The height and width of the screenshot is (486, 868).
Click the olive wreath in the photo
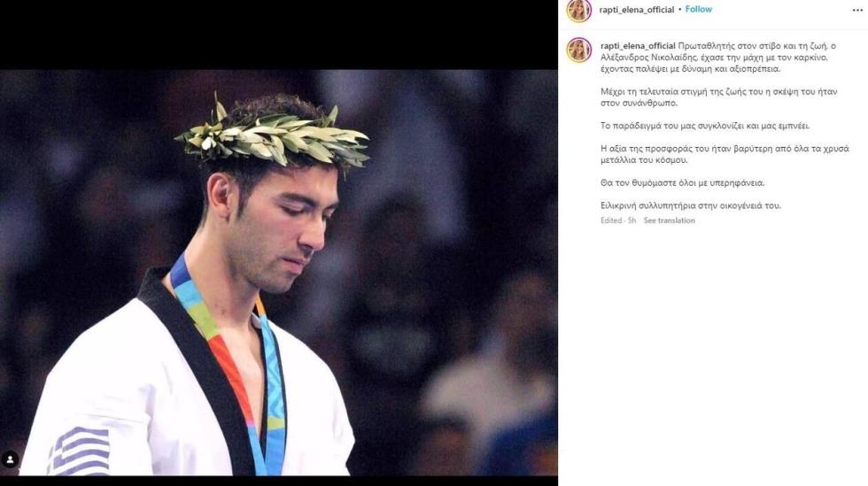click(x=271, y=135)
